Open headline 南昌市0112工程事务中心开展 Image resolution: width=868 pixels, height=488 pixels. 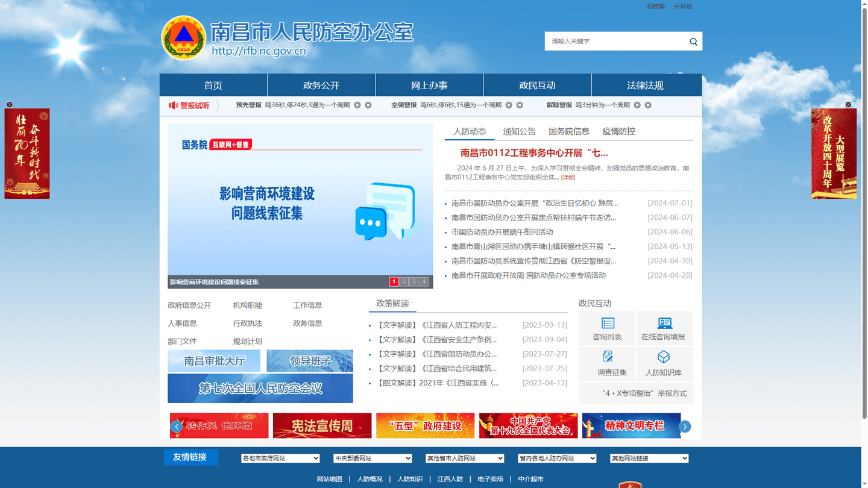[x=534, y=153]
